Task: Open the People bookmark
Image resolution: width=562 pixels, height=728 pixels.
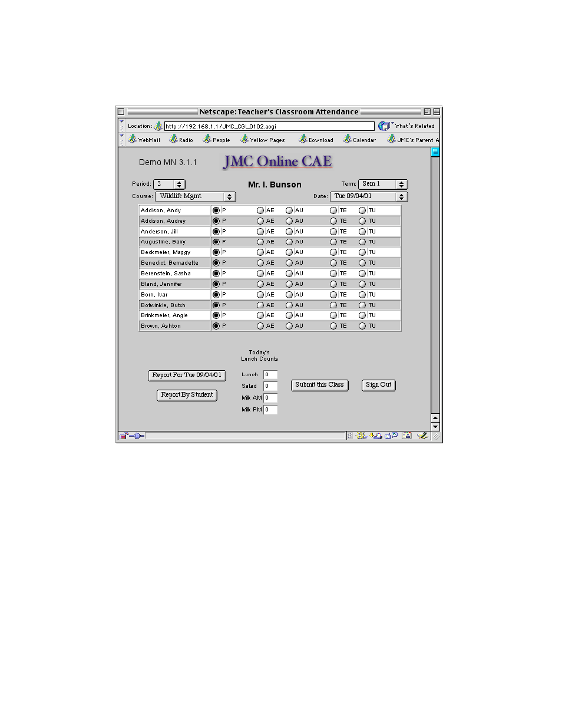Action: [217, 140]
